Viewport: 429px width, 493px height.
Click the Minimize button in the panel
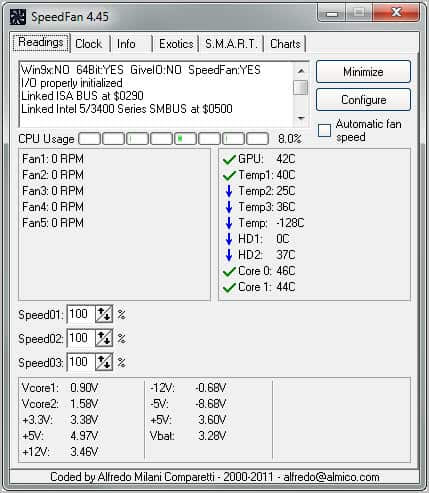363,72
